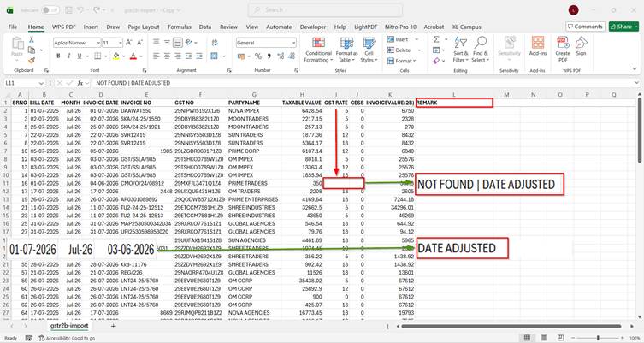The height and width of the screenshot is (343, 644).
Task: Open the Format cells dropdown
Action: (x=401, y=61)
